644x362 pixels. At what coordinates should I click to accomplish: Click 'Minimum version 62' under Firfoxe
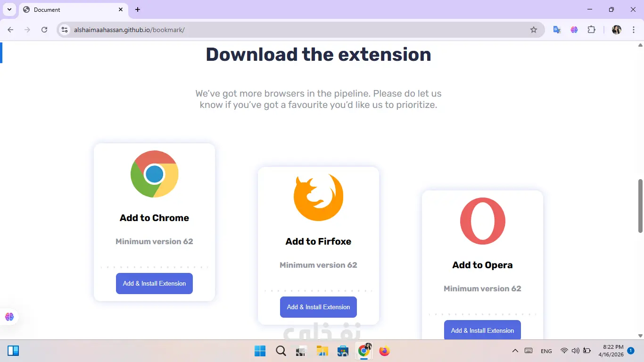pos(319,265)
